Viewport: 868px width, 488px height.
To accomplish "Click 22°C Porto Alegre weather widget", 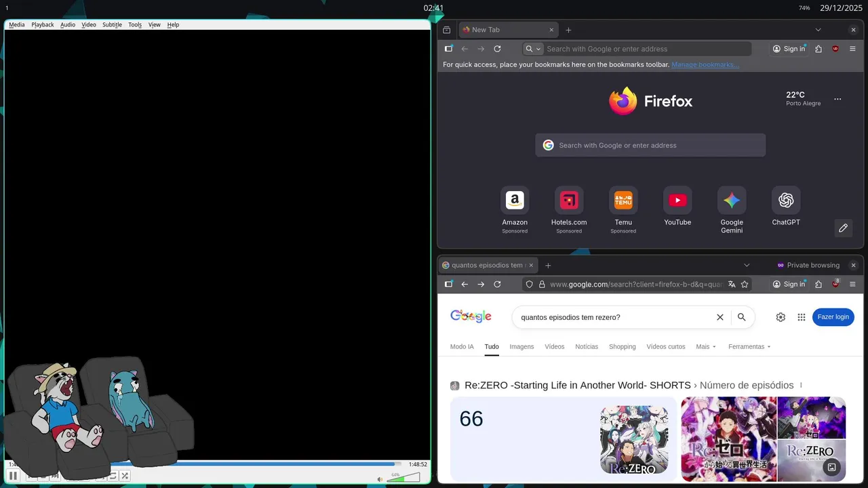I will pos(803,99).
